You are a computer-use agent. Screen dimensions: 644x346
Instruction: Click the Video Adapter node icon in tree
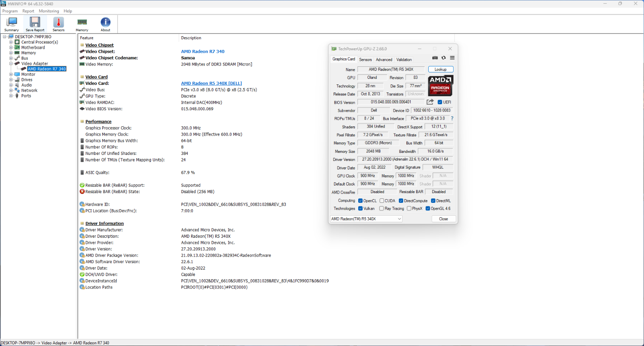tap(17, 64)
